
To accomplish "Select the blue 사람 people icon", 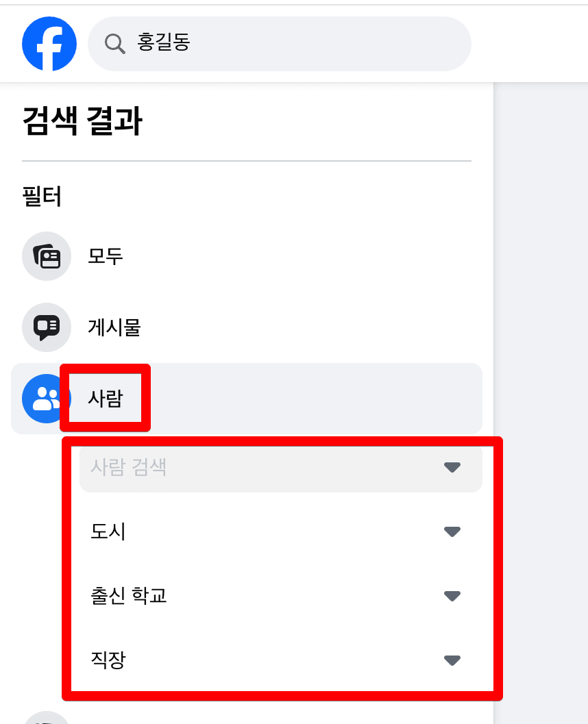I will point(47,399).
